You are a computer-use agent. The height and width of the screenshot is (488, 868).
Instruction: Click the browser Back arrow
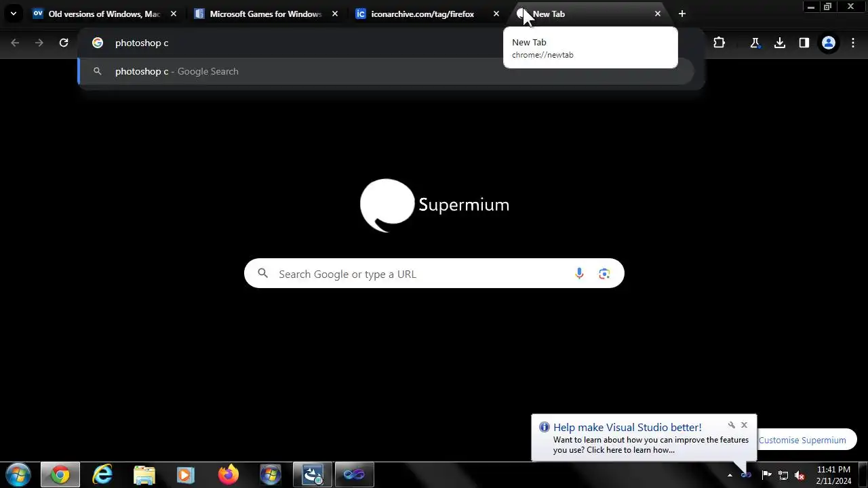coord(15,43)
